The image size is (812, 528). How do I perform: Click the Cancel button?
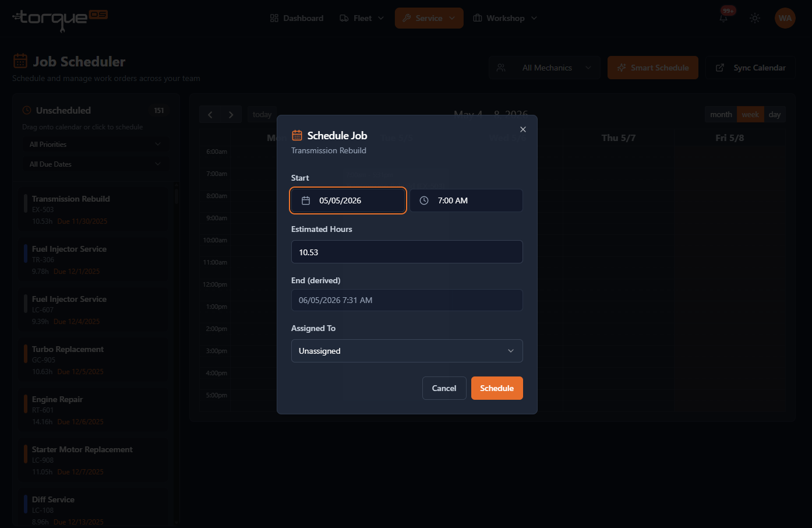coord(444,388)
